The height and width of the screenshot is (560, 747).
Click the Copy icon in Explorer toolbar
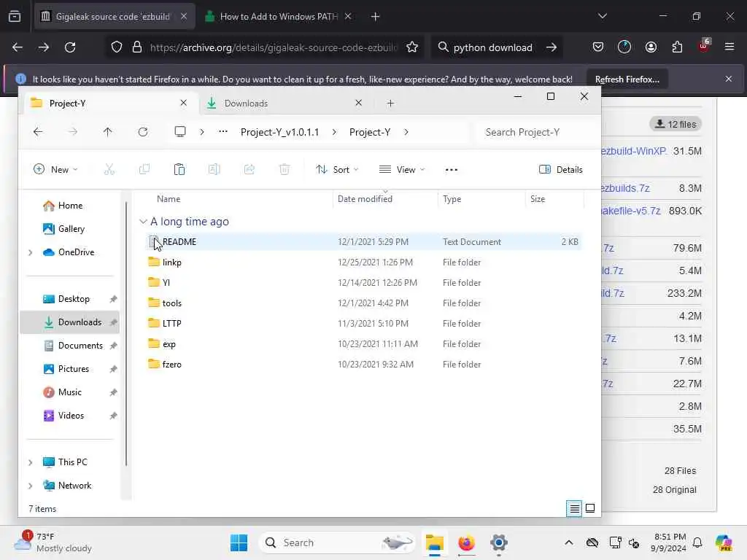pos(144,169)
